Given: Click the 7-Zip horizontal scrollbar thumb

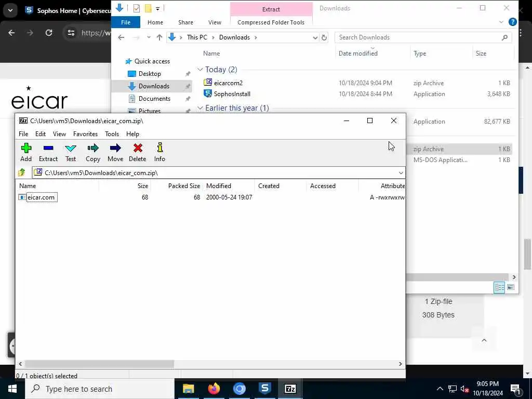Looking at the screenshot, I should (x=99, y=364).
